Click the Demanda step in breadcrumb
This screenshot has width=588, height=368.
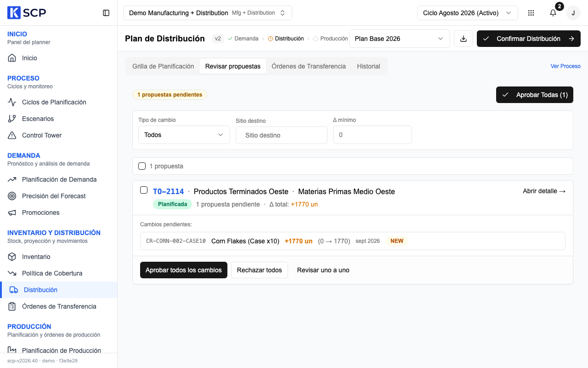pos(243,39)
